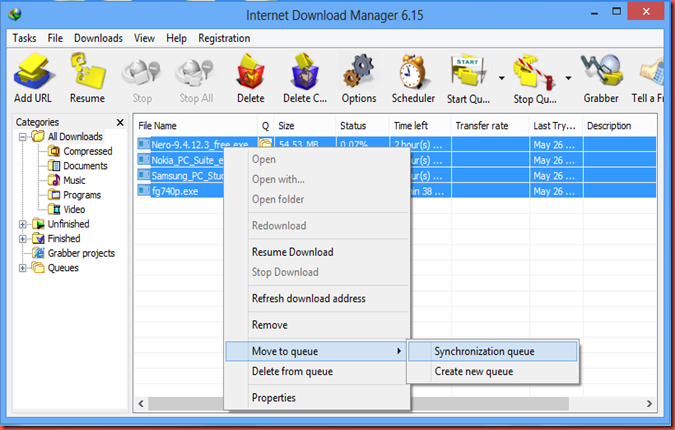Open the Grabber tool icon

coord(601,71)
